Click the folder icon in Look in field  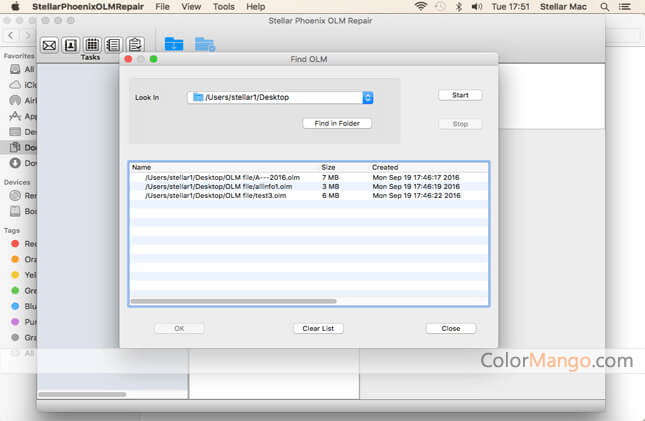click(198, 97)
